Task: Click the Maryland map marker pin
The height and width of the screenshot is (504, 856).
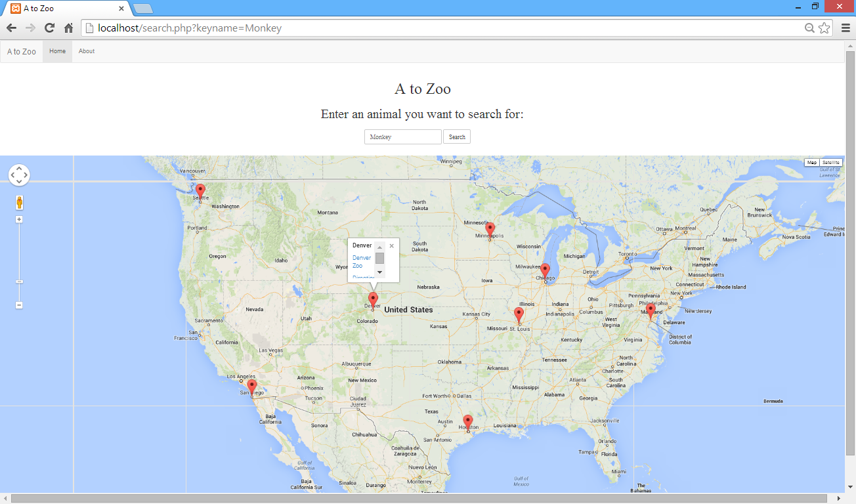Action: coord(650,310)
